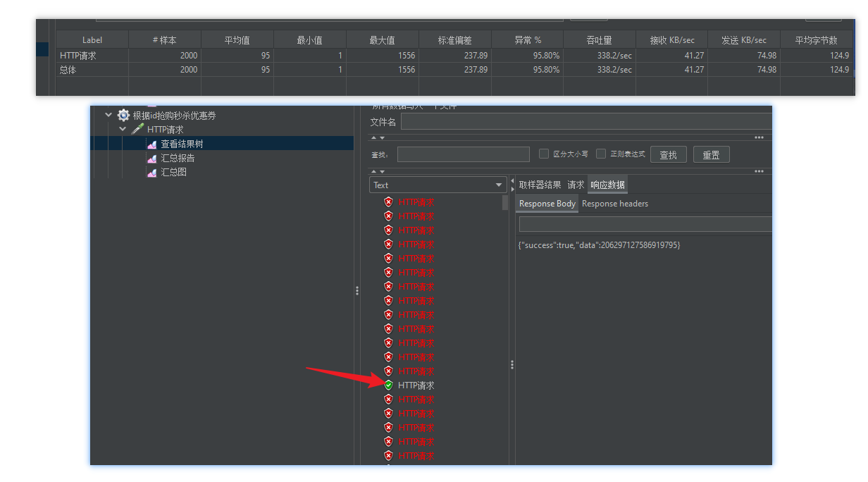Click the 文件名 field label

383,122
